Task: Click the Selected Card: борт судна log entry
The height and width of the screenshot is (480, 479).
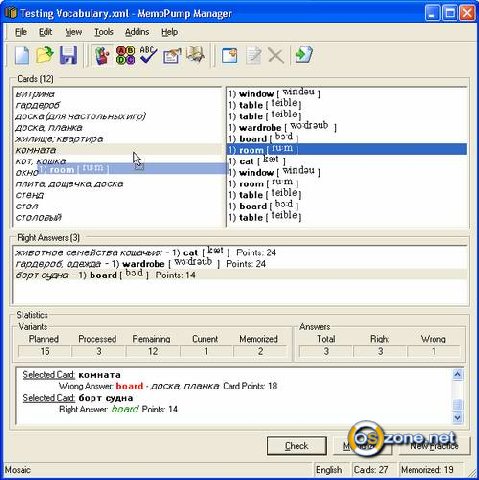Action: (x=78, y=398)
